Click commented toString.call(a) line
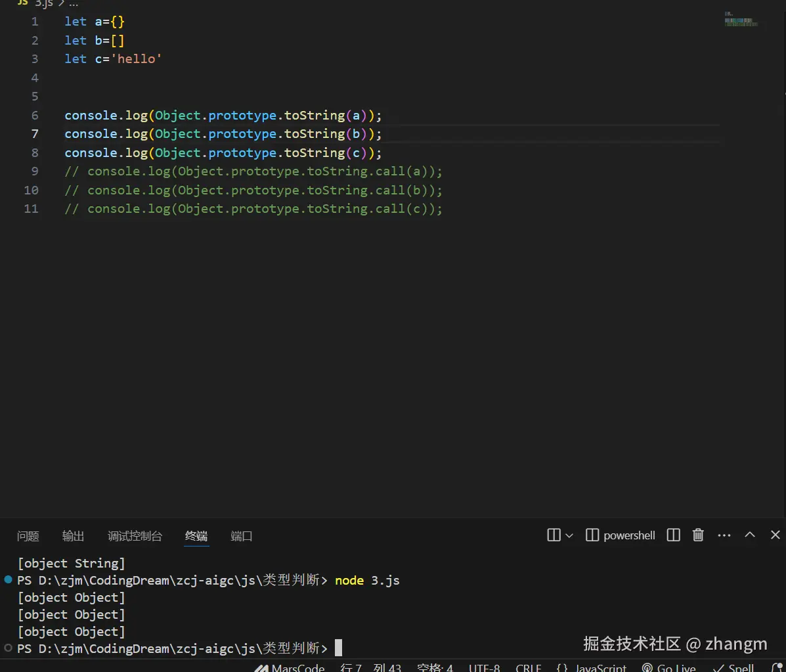786x672 pixels. pos(253,171)
